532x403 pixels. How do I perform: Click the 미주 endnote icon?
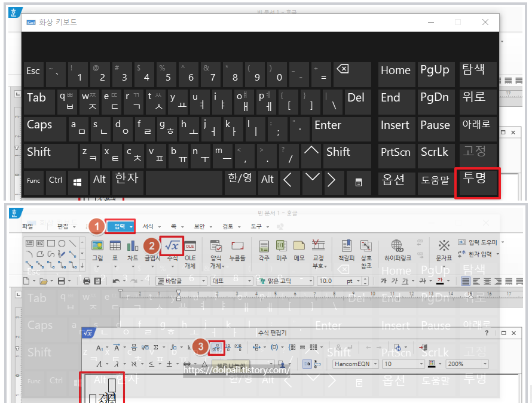click(282, 246)
